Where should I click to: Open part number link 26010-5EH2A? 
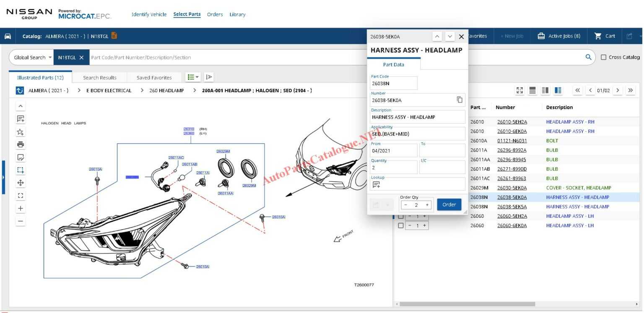tap(512, 122)
